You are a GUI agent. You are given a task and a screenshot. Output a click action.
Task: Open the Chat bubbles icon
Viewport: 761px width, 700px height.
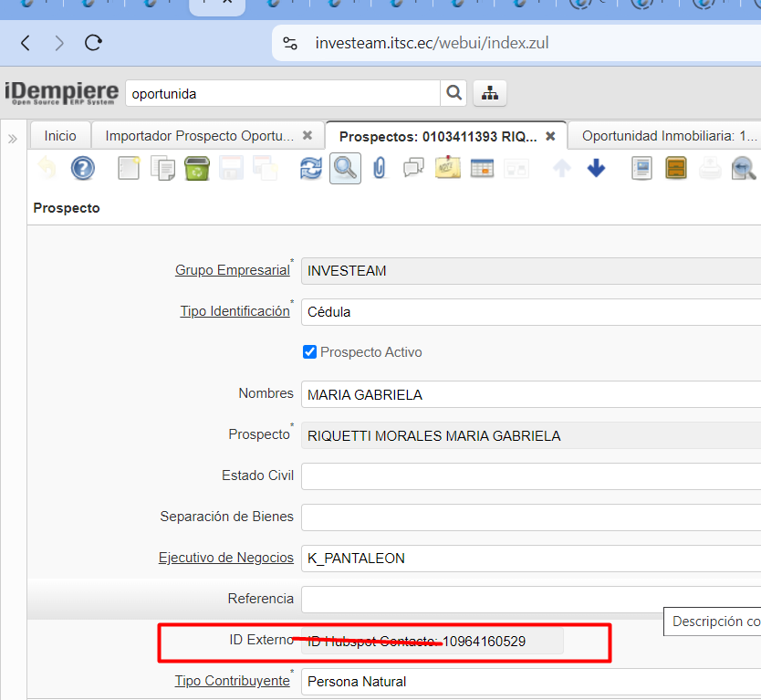point(413,168)
